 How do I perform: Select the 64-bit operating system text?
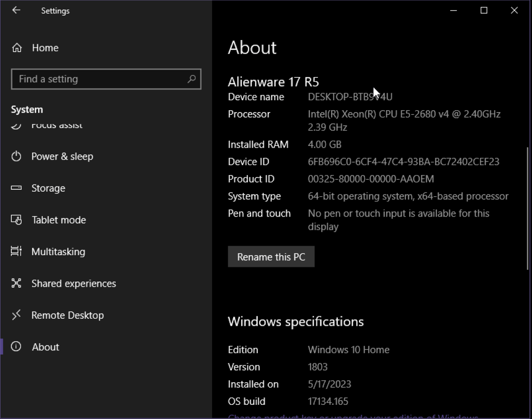[x=408, y=196]
